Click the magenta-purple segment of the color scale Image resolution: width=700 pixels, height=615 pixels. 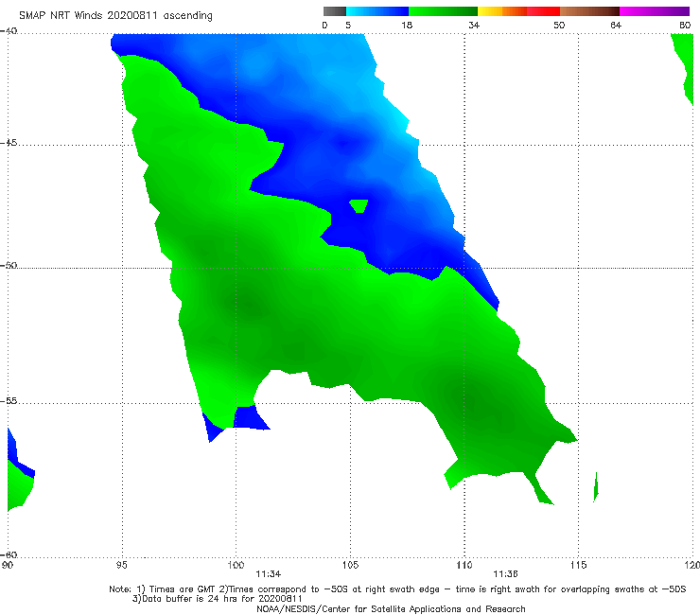(x=655, y=11)
